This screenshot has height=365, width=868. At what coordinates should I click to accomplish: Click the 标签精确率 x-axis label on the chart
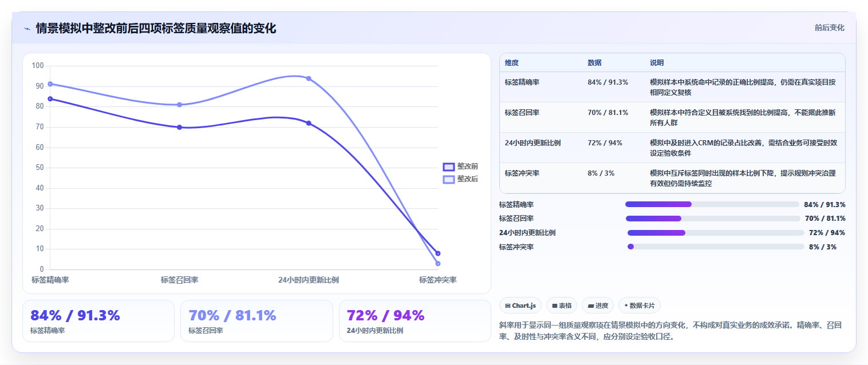pos(50,280)
